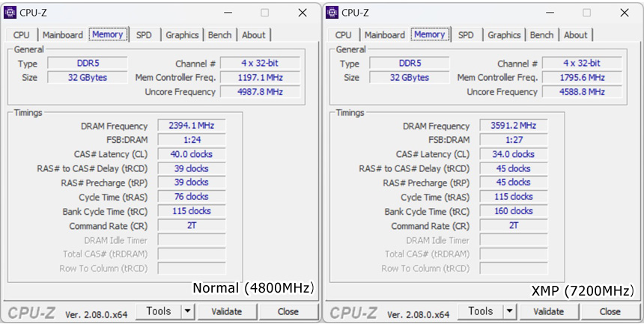Click DRAM Frequency value 2394.1 MHz
Viewport: 644px width, 327px height.
[x=192, y=126]
